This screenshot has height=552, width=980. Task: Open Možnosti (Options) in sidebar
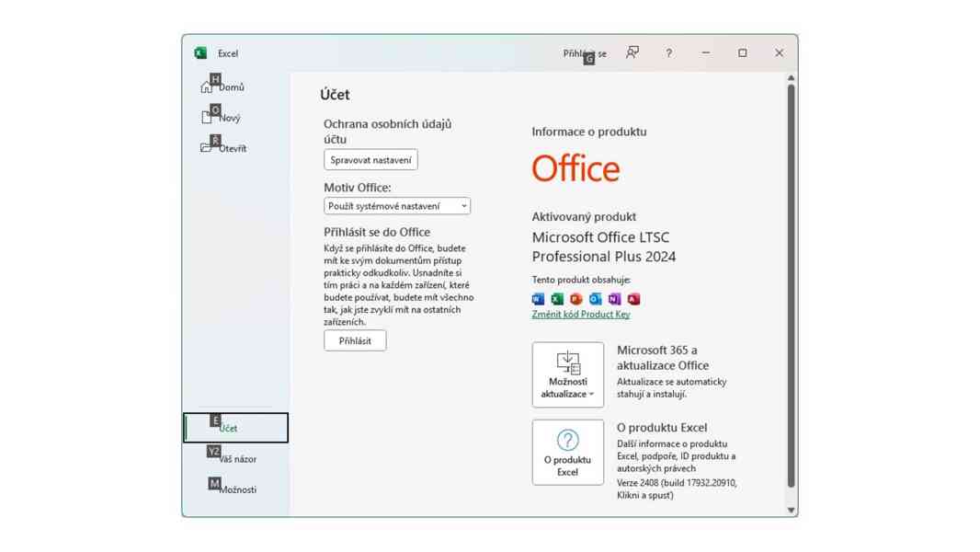click(236, 489)
